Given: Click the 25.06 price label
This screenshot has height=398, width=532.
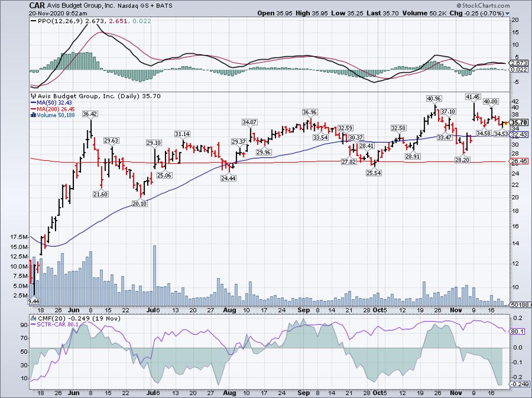Looking at the screenshot, I should (x=164, y=175).
